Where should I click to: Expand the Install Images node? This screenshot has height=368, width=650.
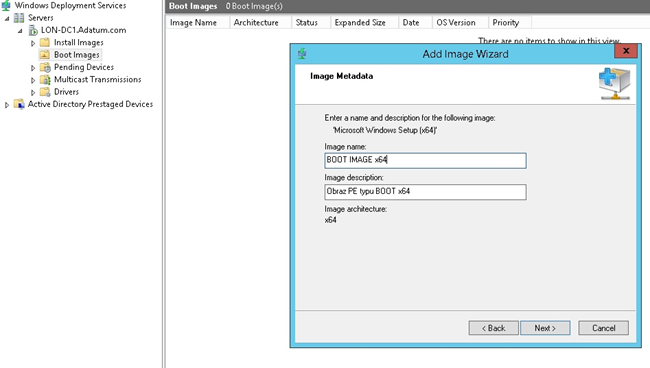click(x=33, y=43)
